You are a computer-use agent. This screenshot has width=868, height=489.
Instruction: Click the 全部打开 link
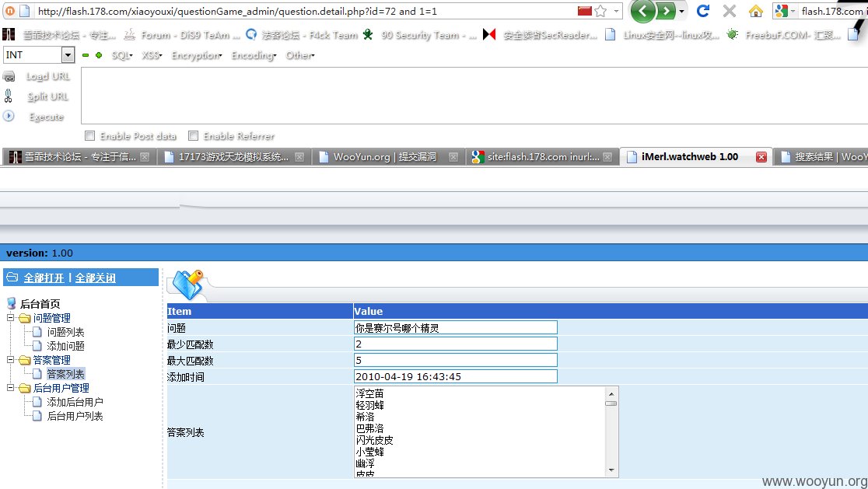(x=44, y=278)
